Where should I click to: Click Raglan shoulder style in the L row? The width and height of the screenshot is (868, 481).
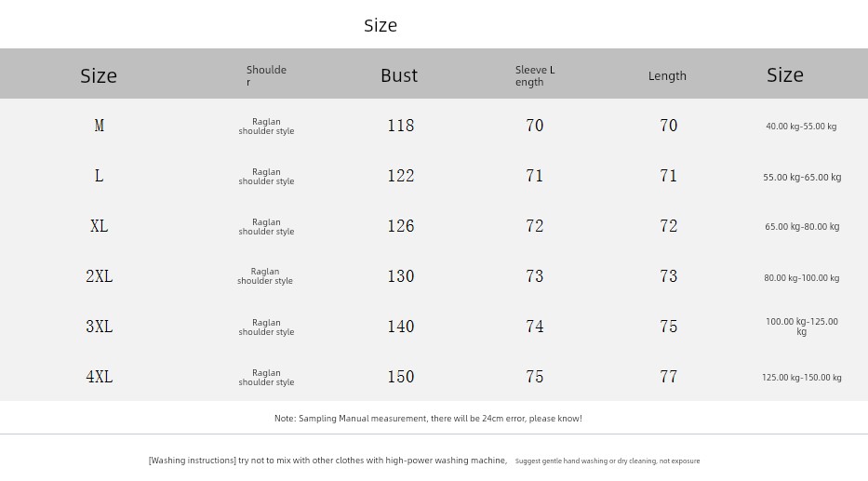point(266,177)
